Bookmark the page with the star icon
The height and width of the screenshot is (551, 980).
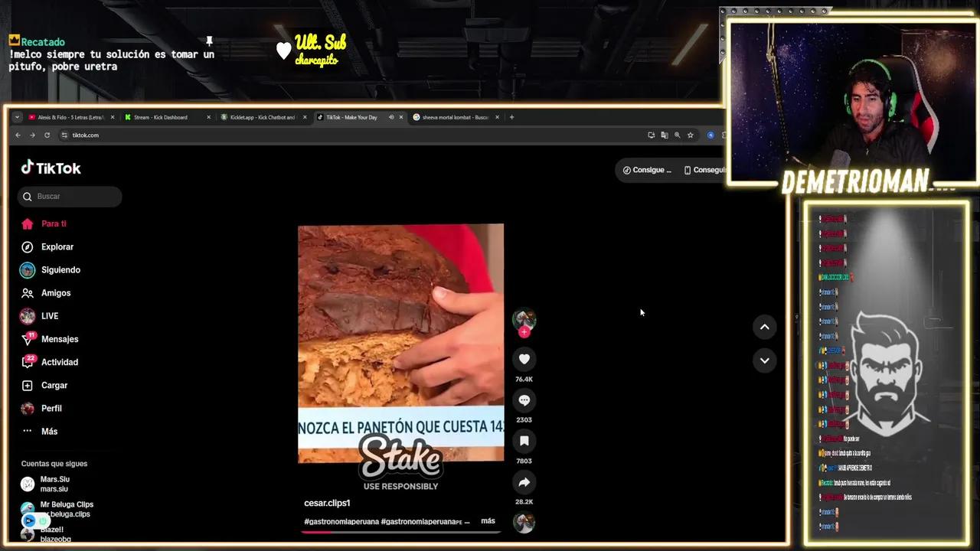[690, 135]
